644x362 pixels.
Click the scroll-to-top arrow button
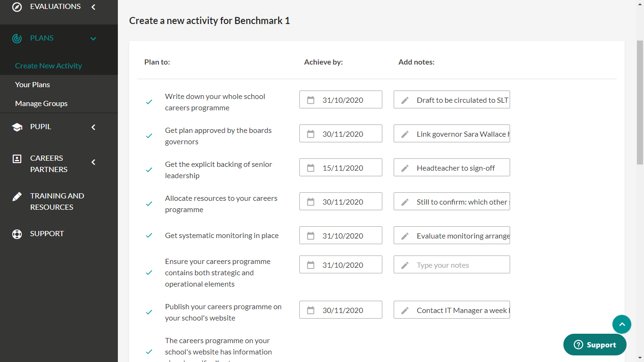(x=621, y=324)
